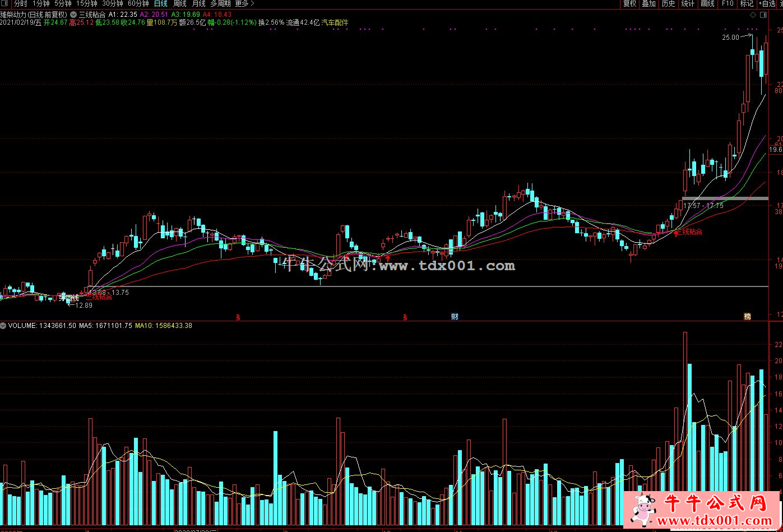Click the first red $ dividend marker

pyautogui.click(x=238, y=317)
